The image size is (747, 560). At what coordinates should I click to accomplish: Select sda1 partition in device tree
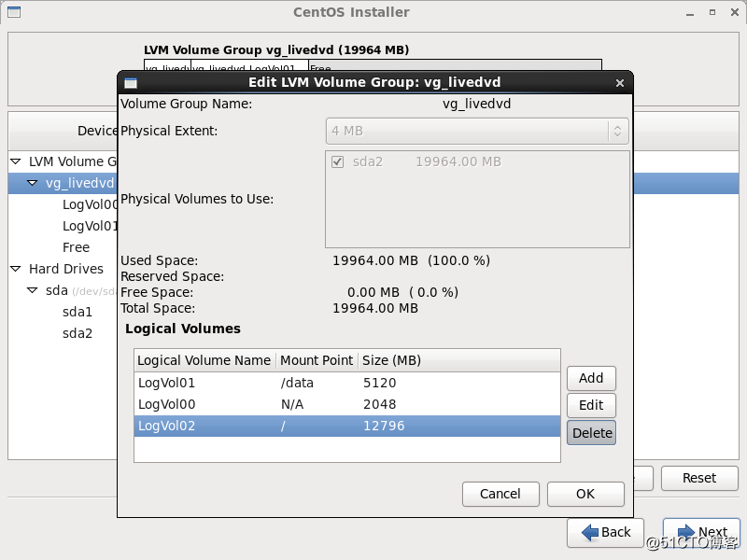[x=78, y=312]
